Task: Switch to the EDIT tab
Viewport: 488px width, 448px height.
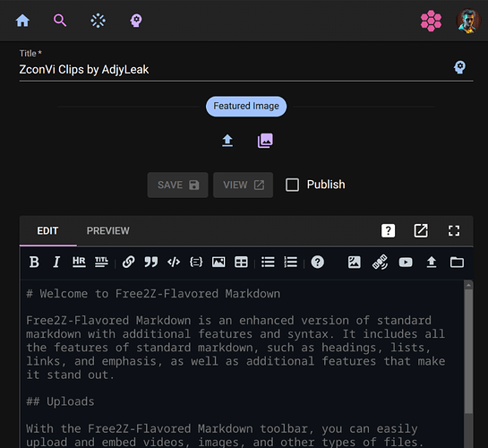Action: coord(47,230)
